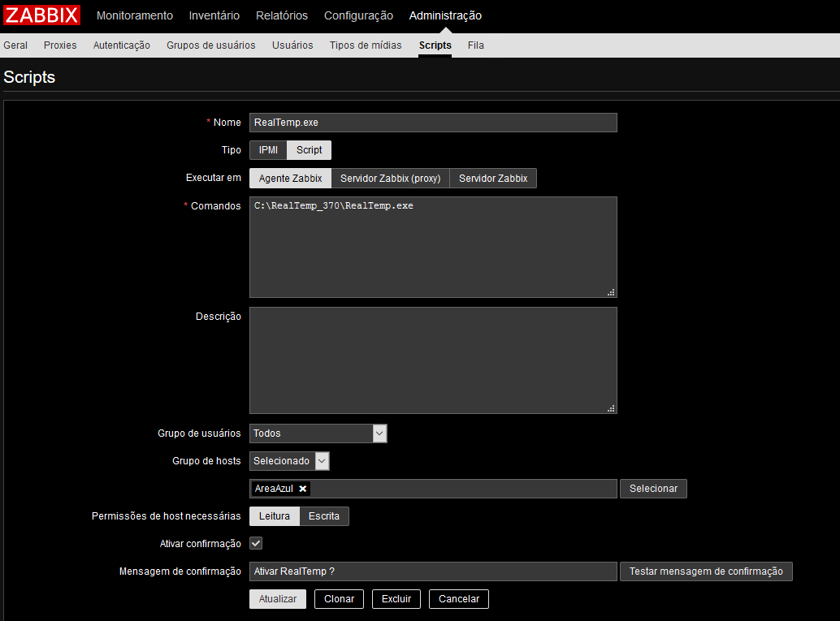The image size is (840, 621).
Task: Focus the Descrição text area
Action: tap(433, 360)
